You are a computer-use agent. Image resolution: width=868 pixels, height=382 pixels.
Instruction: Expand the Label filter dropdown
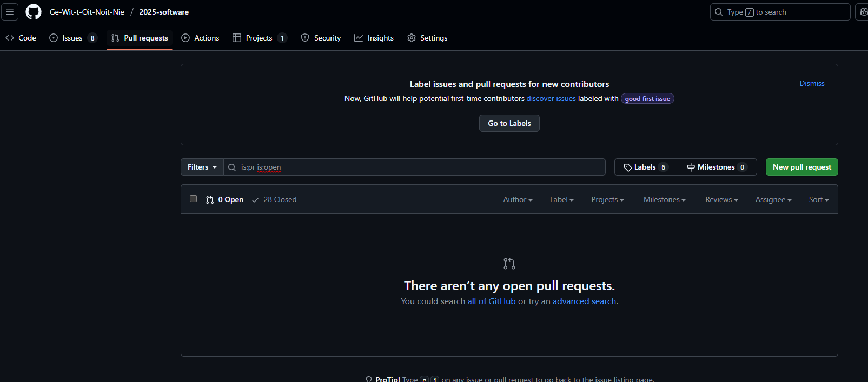coord(561,199)
